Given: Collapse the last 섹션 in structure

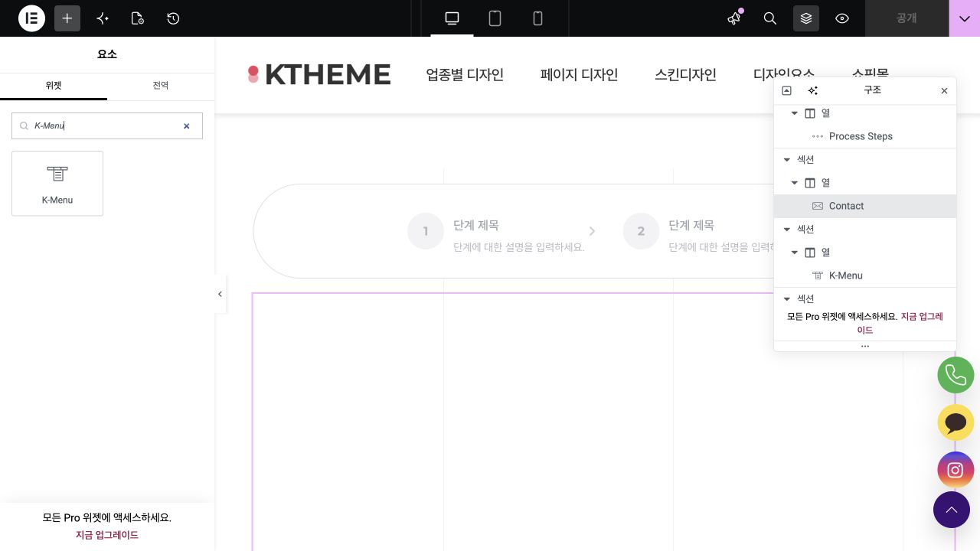Looking at the screenshot, I should pos(787,299).
